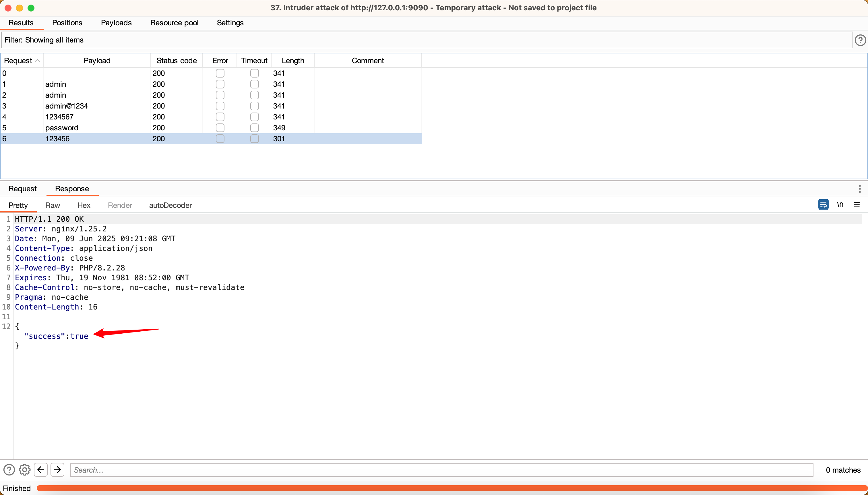
Task: Open the Resource pool tab
Action: (x=174, y=23)
